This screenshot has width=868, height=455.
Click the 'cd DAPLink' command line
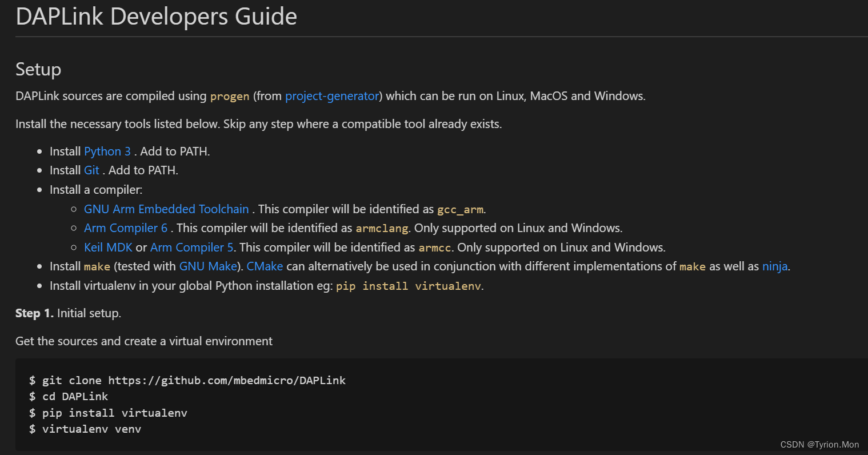(x=69, y=397)
